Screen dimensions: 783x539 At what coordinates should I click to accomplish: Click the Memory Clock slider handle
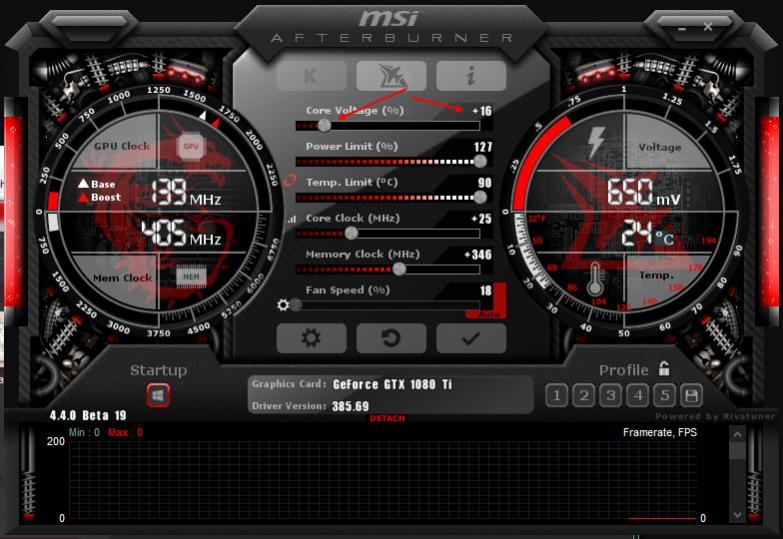coord(399,269)
